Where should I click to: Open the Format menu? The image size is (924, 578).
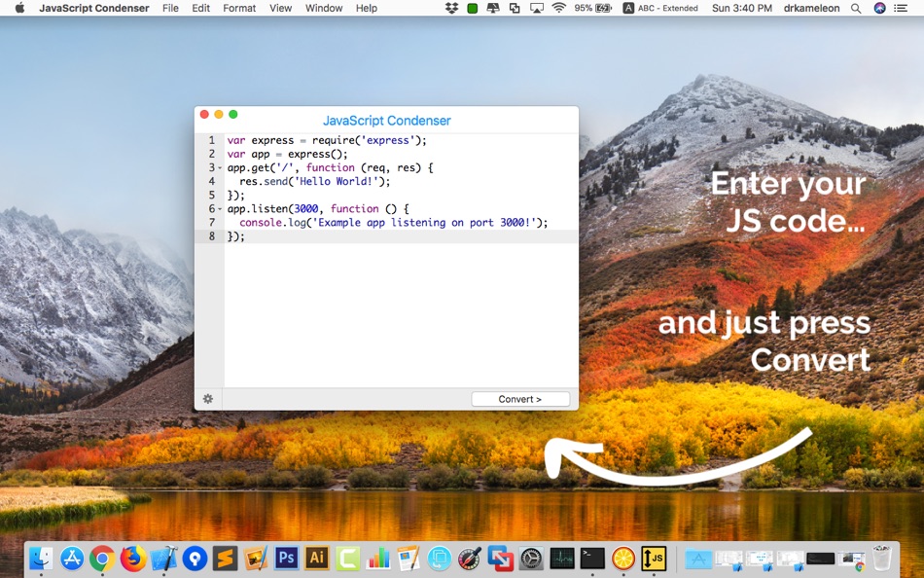[239, 8]
